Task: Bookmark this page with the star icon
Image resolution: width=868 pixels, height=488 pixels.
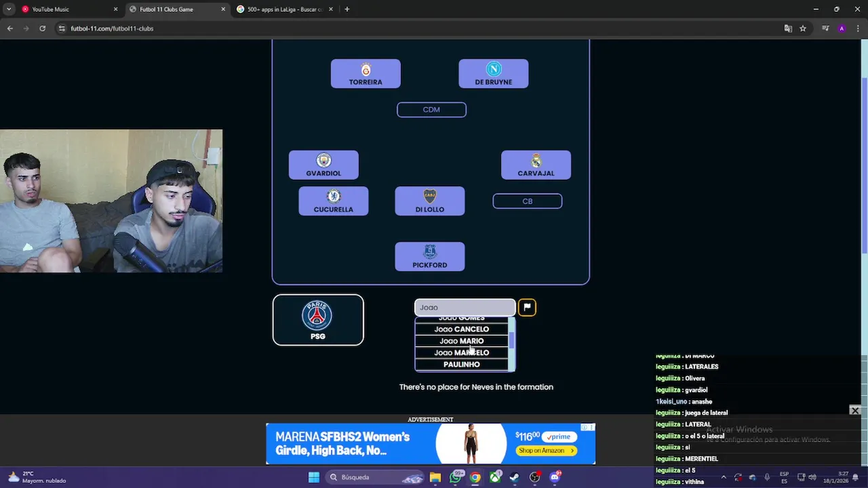Action: pyautogui.click(x=803, y=28)
